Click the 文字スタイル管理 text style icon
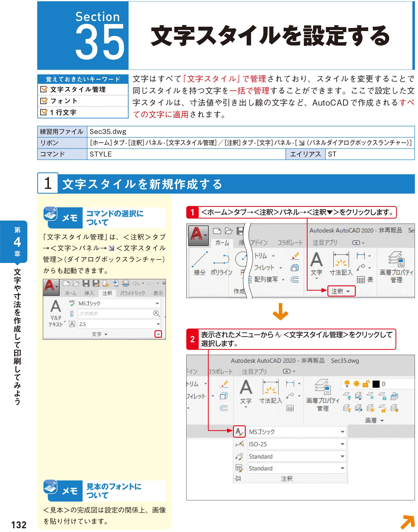 click(239, 432)
